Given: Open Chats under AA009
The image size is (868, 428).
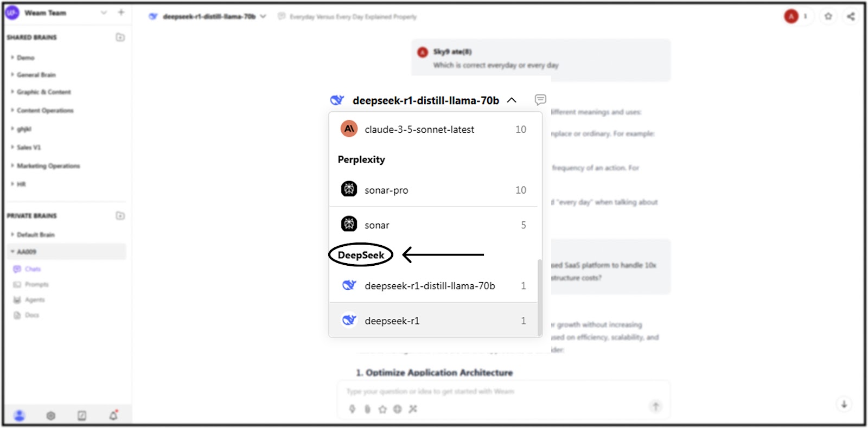Looking at the screenshot, I should 33,269.
